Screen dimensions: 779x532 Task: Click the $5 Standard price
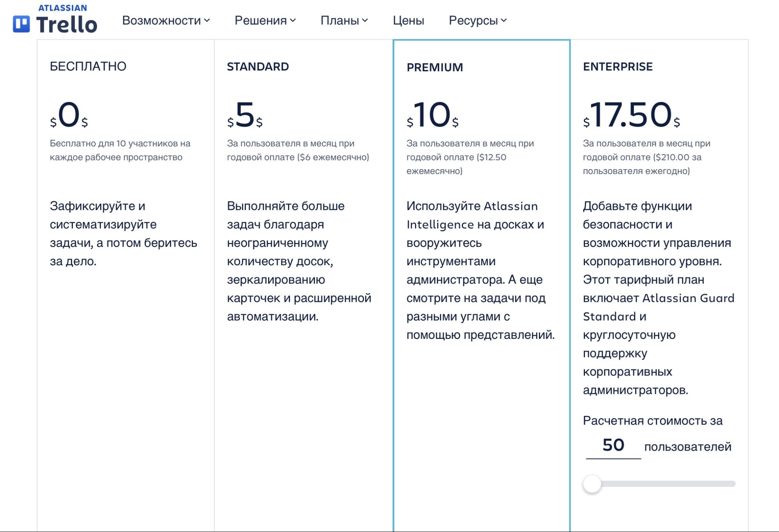pos(245,115)
